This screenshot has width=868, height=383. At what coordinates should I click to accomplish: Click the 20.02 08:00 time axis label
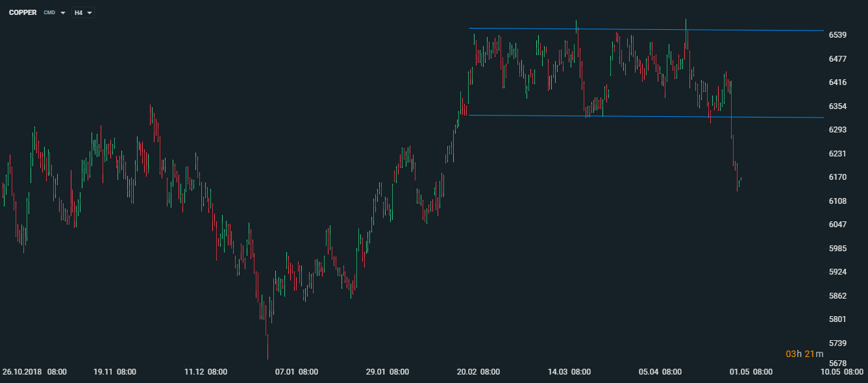coord(478,372)
